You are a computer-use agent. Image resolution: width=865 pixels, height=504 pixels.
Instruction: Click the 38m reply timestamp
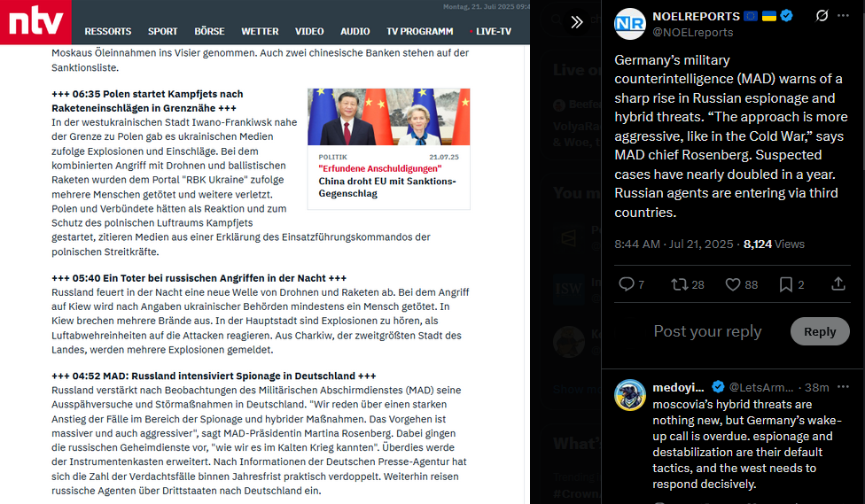point(817,388)
